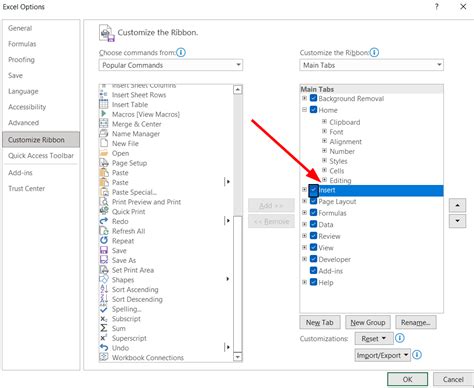The height and width of the screenshot is (388, 474).
Task: Click the Undo arrow icon
Action: click(104, 348)
